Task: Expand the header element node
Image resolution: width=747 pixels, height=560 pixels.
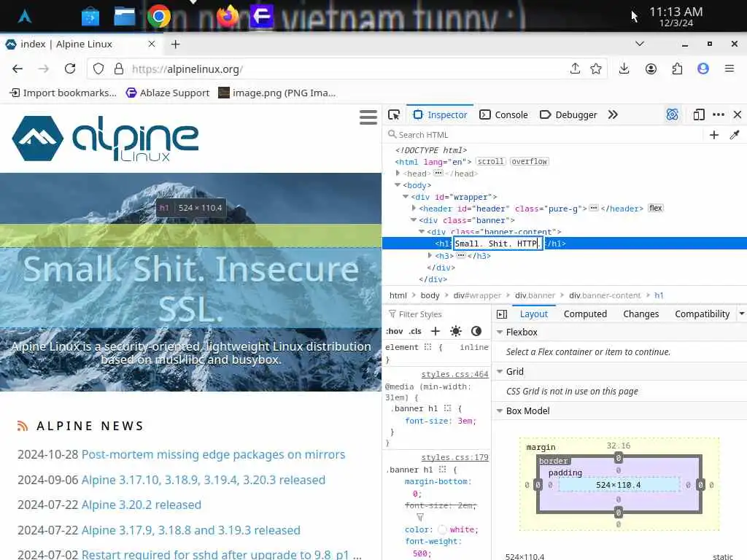Action: (414, 208)
